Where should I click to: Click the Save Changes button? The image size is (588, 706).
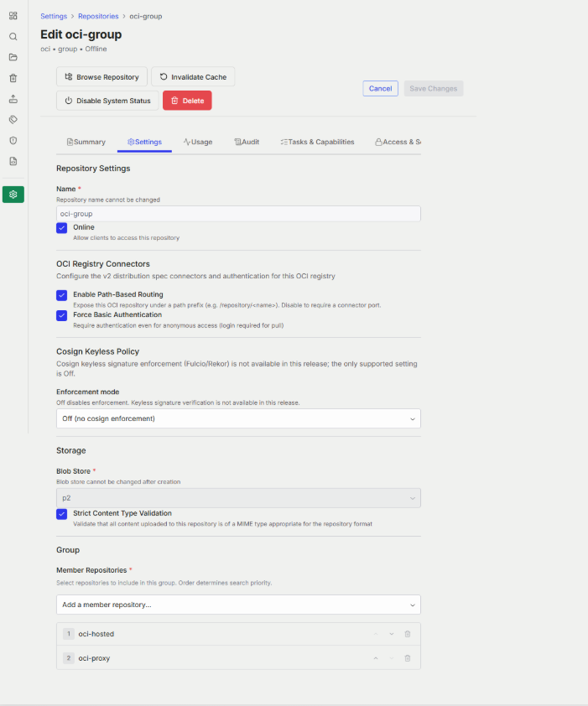(434, 88)
